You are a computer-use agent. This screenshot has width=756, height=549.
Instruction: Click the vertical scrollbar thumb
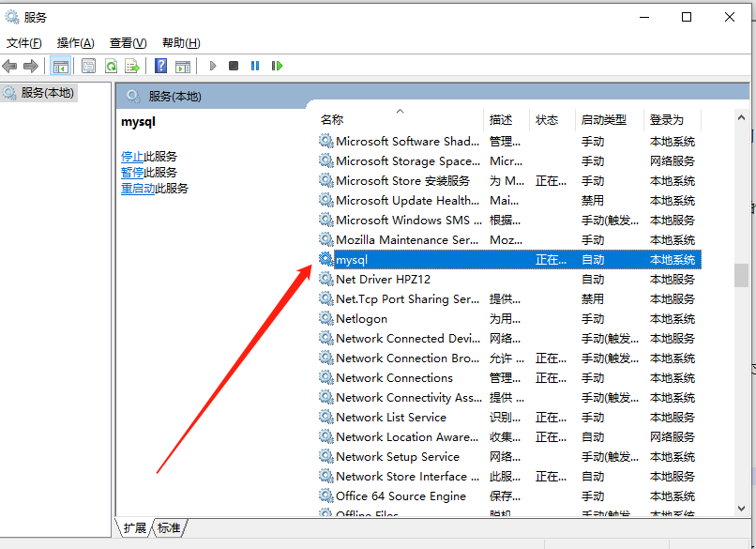tap(741, 275)
